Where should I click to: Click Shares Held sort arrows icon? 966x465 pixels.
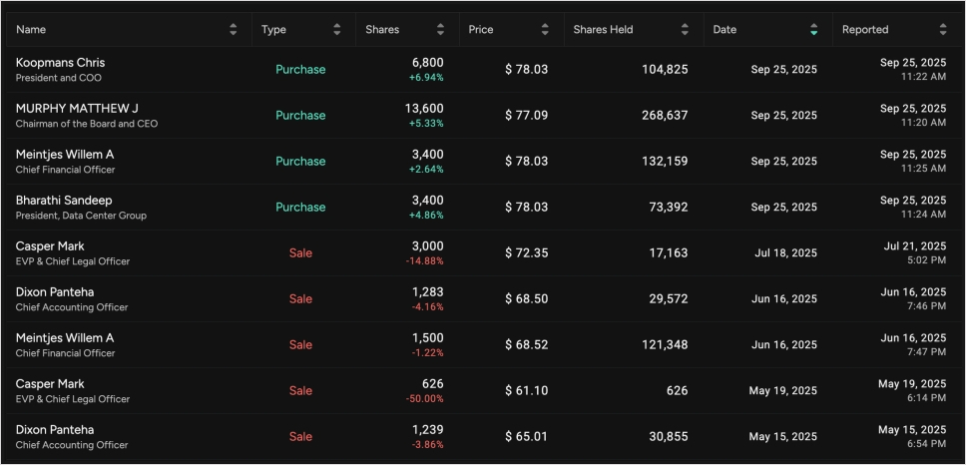tap(685, 30)
